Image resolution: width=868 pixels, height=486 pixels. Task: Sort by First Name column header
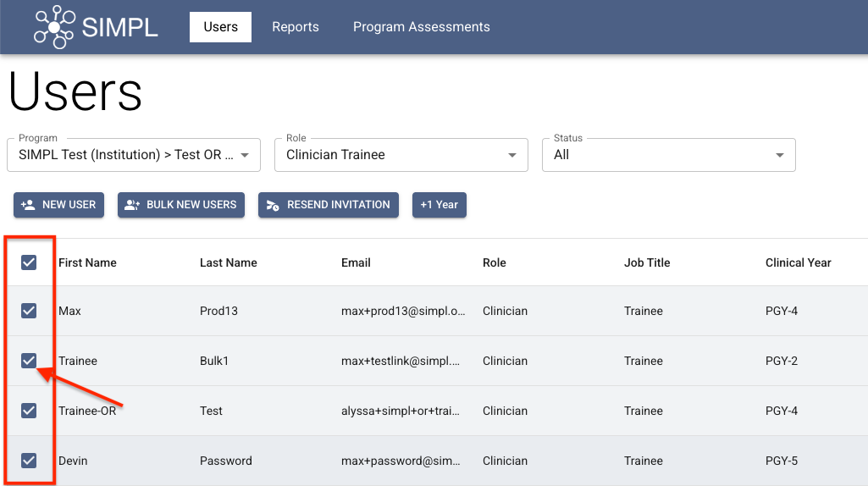(87, 263)
